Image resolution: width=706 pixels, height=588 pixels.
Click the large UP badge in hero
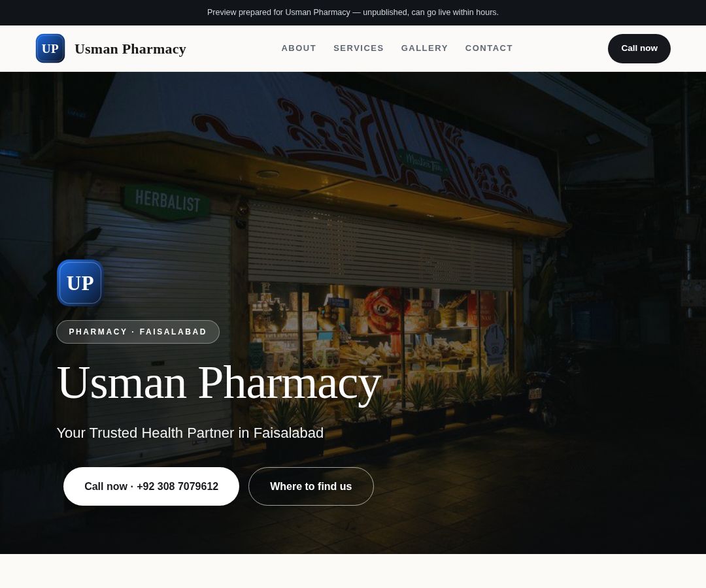80,283
